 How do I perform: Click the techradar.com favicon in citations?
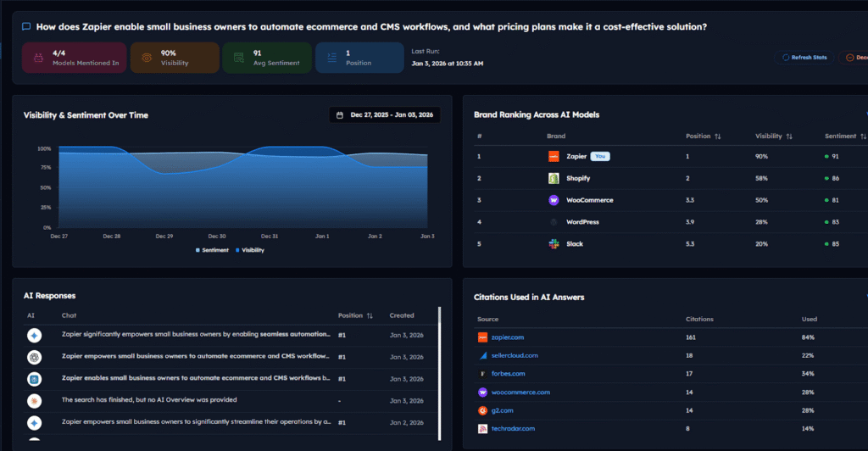(x=482, y=429)
